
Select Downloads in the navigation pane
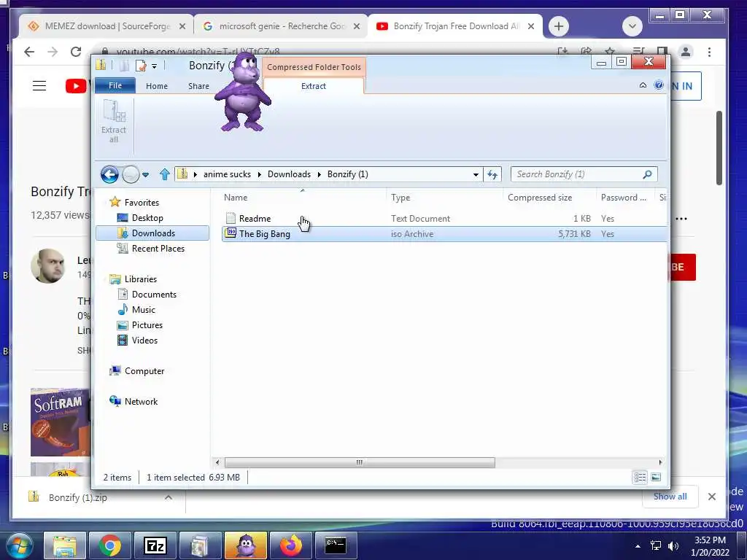[x=152, y=233]
